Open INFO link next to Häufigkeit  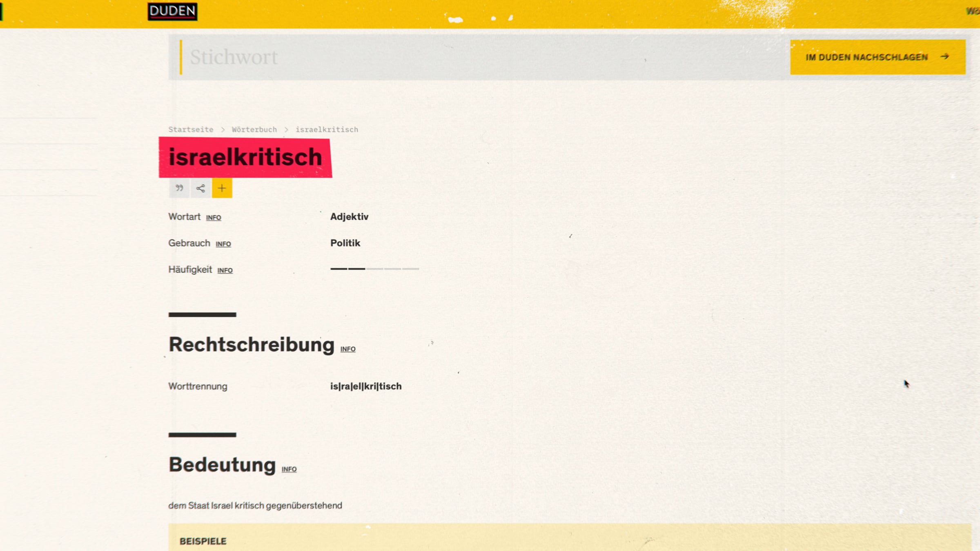coord(225,271)
